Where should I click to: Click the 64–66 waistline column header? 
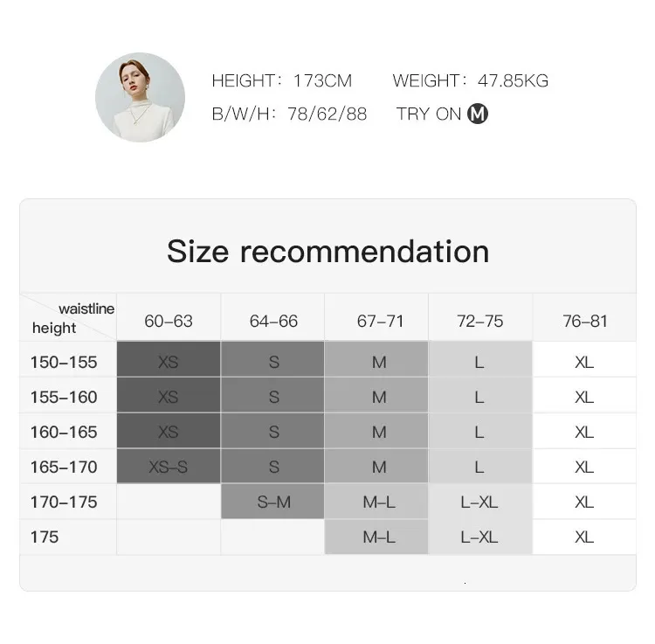point(273,321)
